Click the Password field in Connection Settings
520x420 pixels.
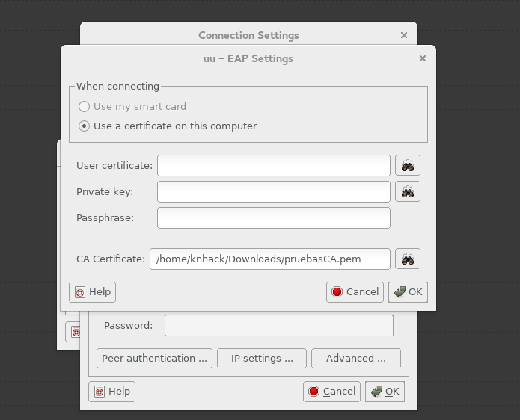[279, 326]
